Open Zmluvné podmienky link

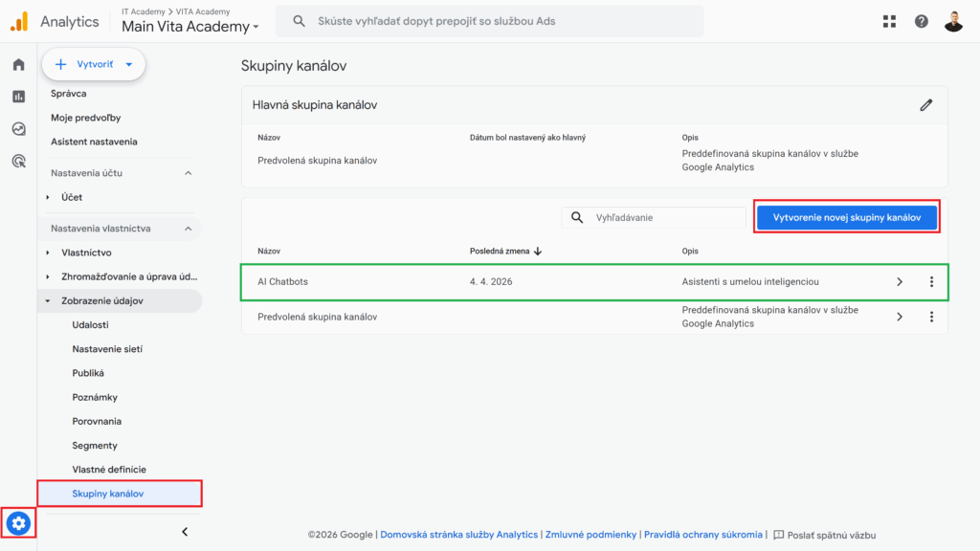[x=590, y=535]
